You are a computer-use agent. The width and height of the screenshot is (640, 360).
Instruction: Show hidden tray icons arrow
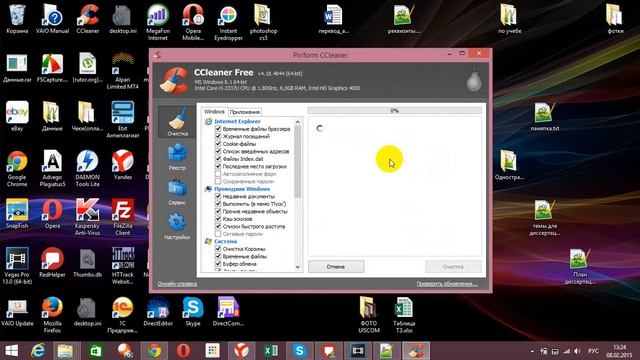point(532,351)
